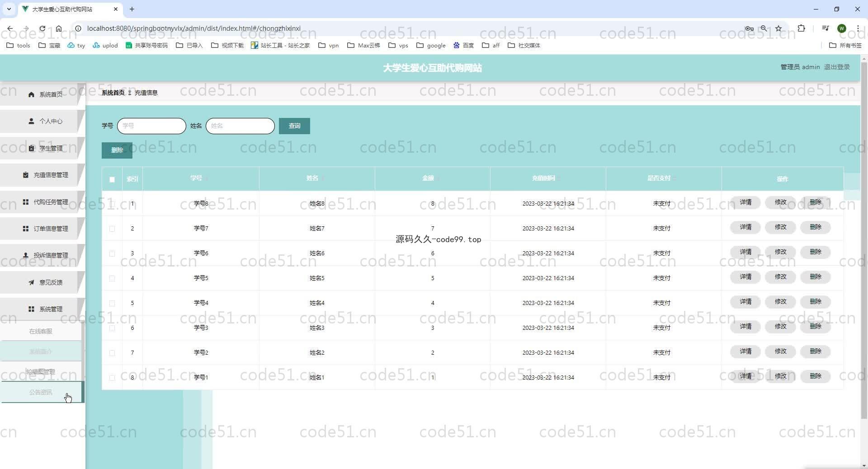Check the row 学号7 checkbox

112,229
